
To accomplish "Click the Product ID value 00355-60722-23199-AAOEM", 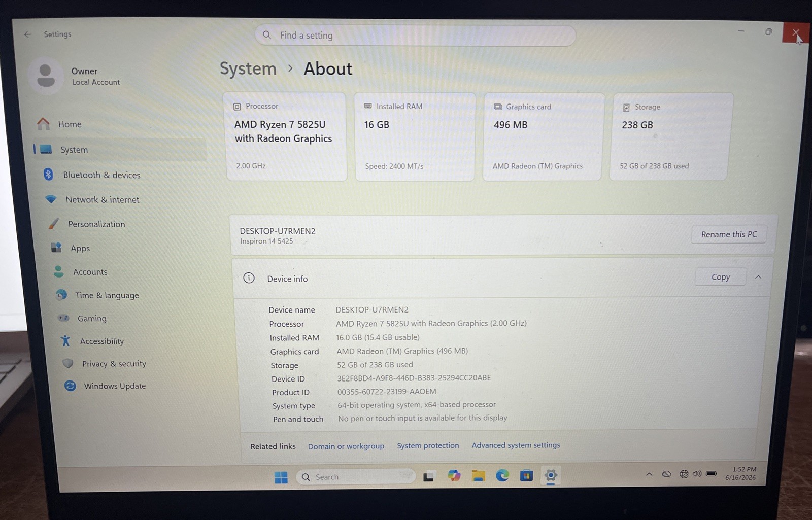I will [387, 392].
